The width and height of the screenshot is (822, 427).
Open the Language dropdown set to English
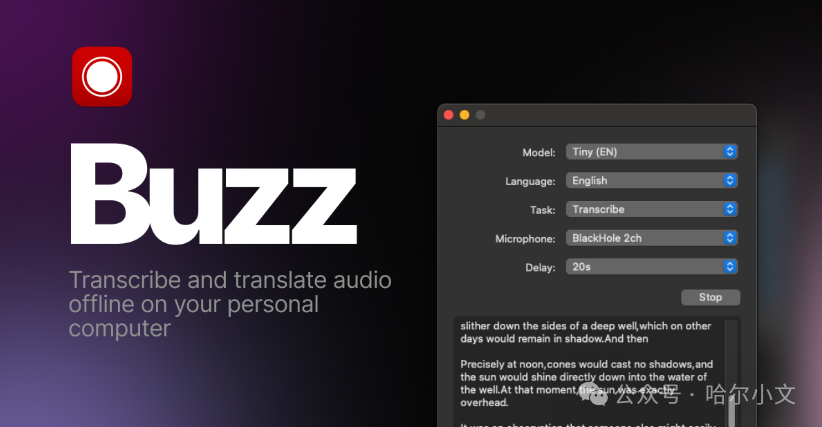point(652,181)
